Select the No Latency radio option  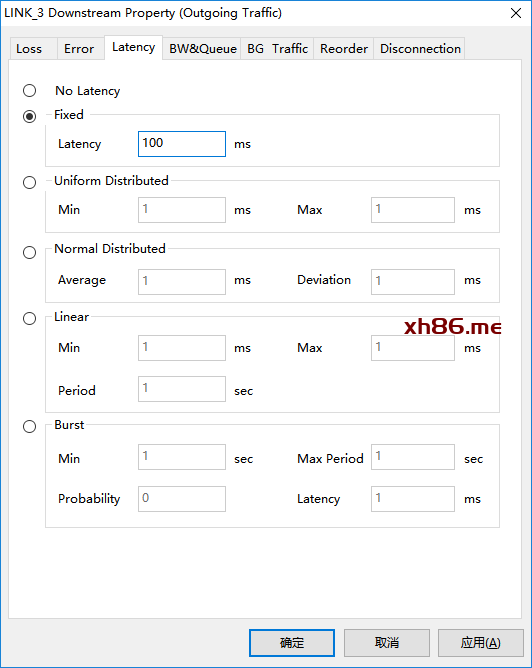(29, 90)
